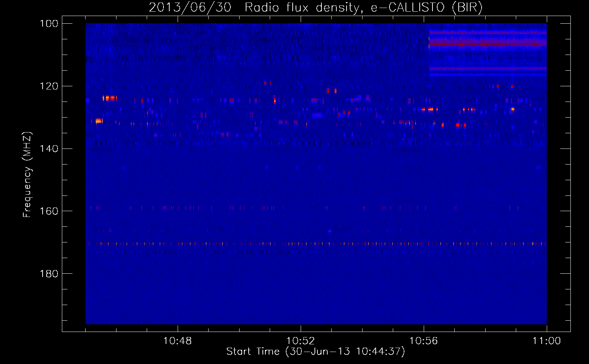Click the plot title '2013/06/30 Radio flux density'
Image resolution: width=589 pixels, height=364 pixels.
coord(316,7)
